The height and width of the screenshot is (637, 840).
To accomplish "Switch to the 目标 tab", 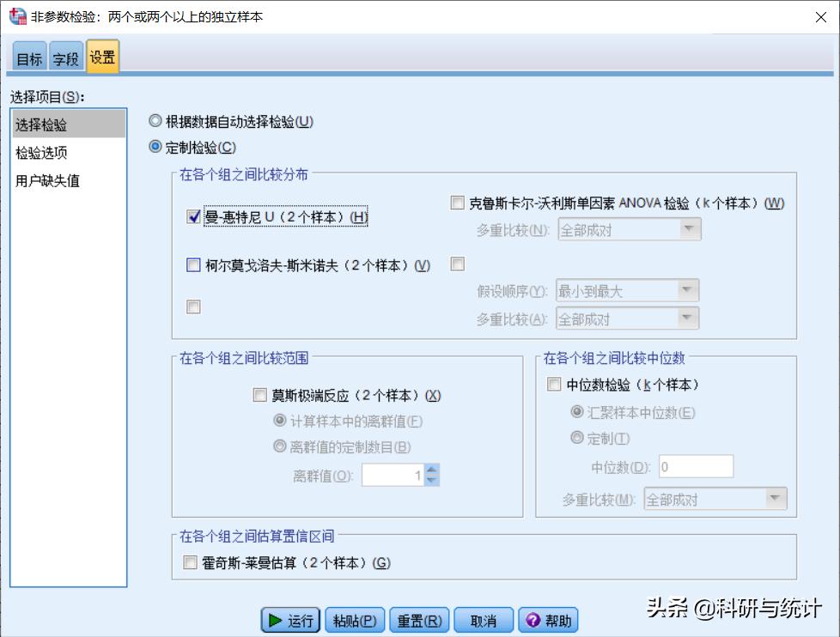I will point(30,58).
